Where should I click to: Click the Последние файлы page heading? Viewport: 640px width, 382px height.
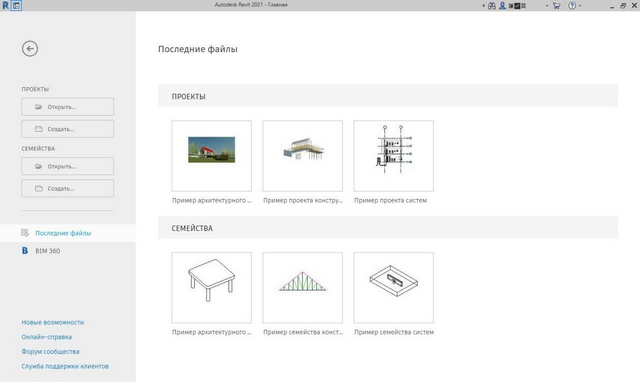pos(198,49)
